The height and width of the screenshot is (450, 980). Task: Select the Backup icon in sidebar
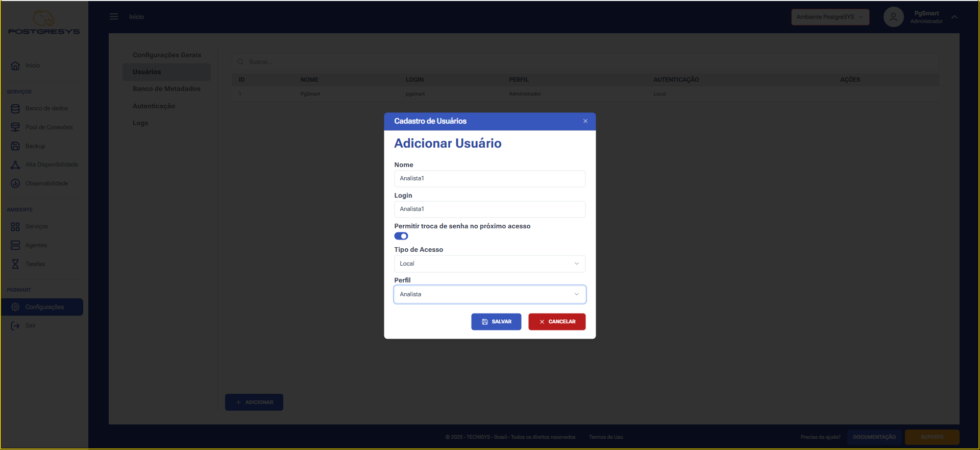click(x=15, y=146)
